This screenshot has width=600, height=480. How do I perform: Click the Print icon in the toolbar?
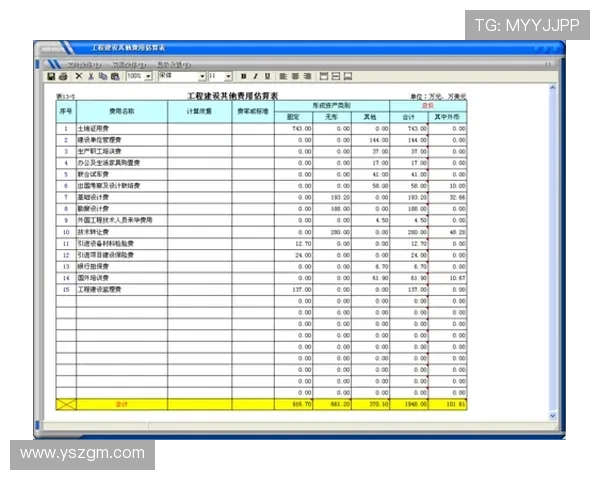click(x=63, y=76)
